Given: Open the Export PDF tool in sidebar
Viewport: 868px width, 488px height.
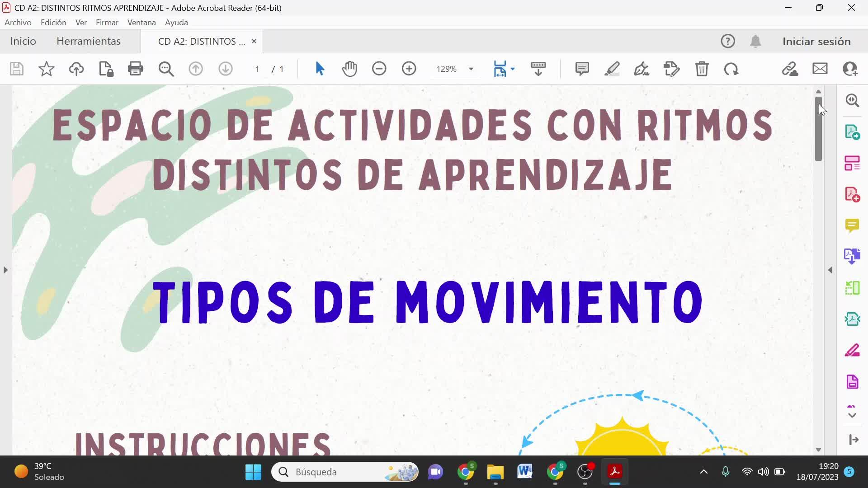Looking at the screenshot, I should pos(852,132).
